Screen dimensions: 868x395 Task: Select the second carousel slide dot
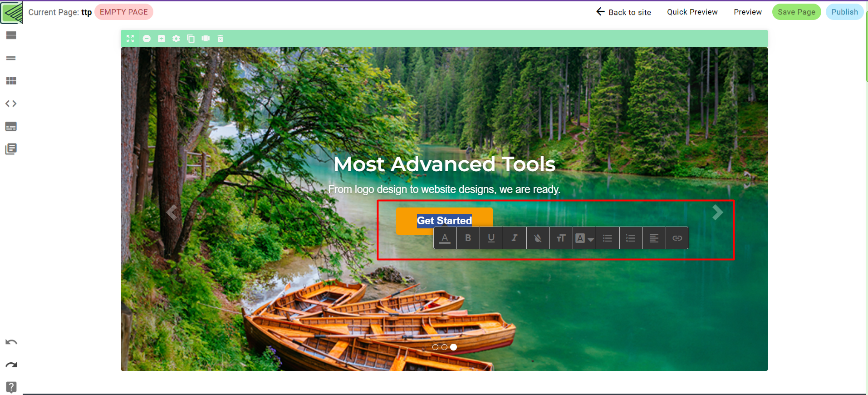(x=444, y=347)
